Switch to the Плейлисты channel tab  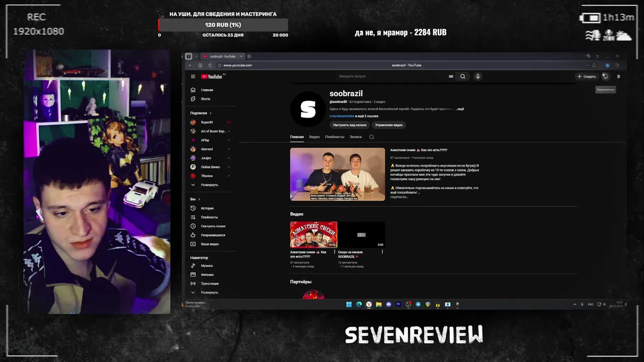coord(335,137)
